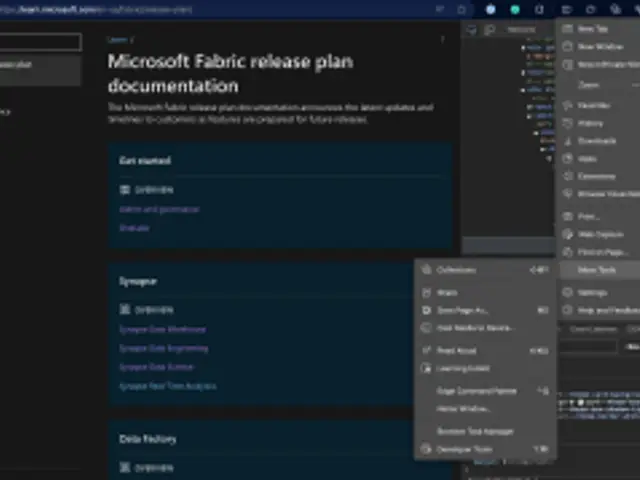The image size is (640, 480).
Task: Click the favorite star icon in address bar
Action: [462, 9]
